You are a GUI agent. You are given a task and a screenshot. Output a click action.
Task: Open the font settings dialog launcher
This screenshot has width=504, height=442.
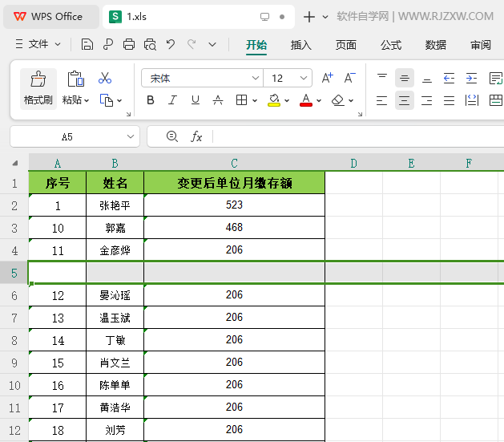(360, 114)
